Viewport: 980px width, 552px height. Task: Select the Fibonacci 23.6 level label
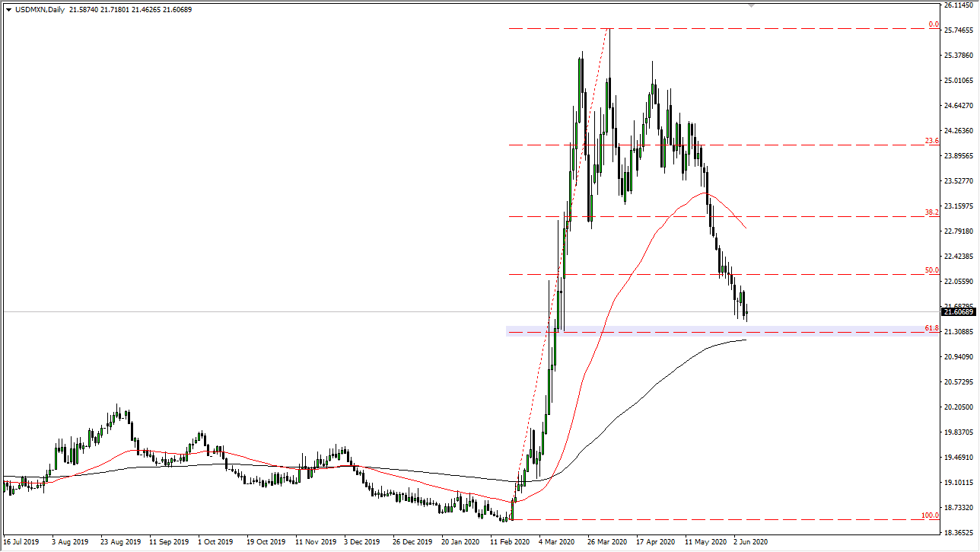pyautogui.click(x=932, y=141)
